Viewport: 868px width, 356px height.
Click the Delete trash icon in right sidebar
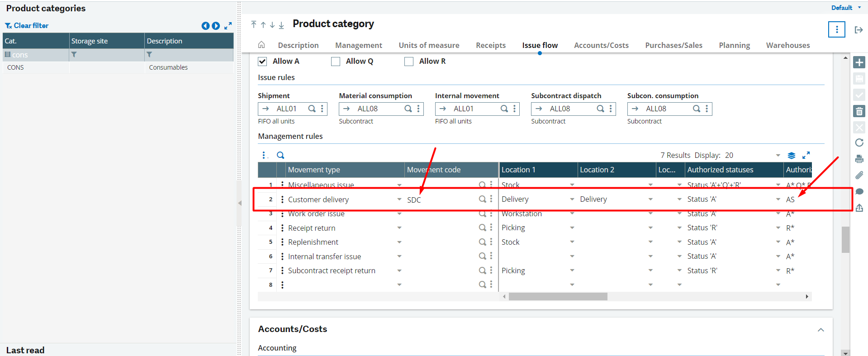pos(859,111)
